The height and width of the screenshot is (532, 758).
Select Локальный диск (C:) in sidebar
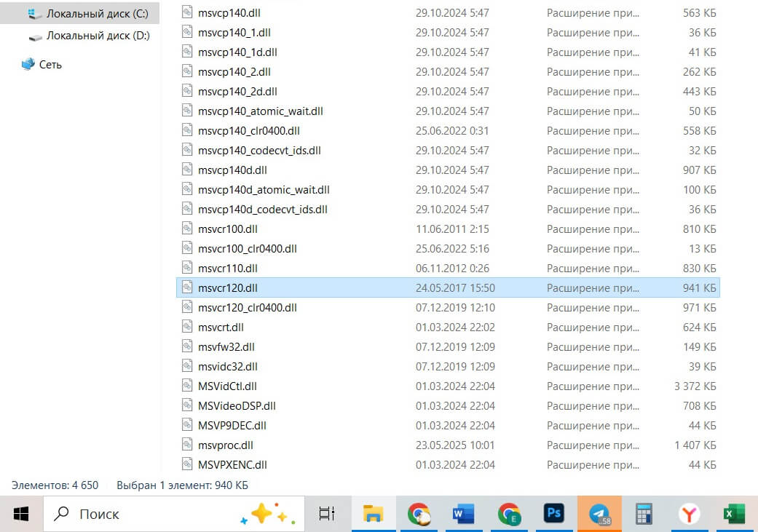pos(98,14)
